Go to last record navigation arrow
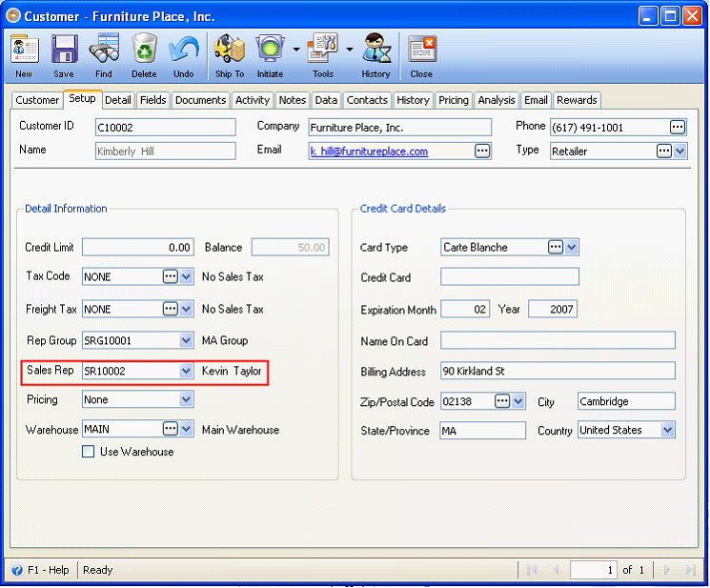Screen dimensions: 710x588 [x=691, y=570]
